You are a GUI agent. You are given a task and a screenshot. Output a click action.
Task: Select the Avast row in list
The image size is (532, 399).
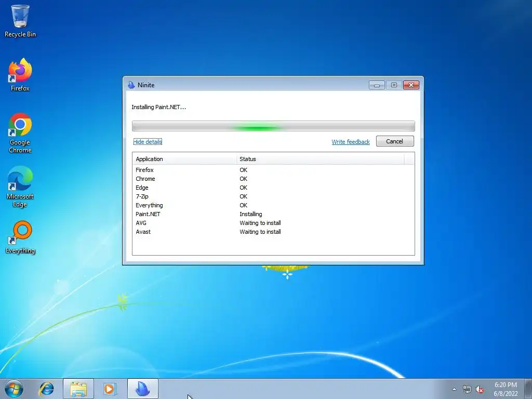click(x=273, y=232)
